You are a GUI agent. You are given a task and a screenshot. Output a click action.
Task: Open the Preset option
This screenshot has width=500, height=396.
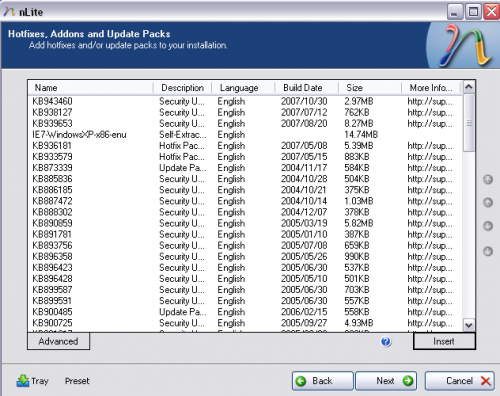77,381
